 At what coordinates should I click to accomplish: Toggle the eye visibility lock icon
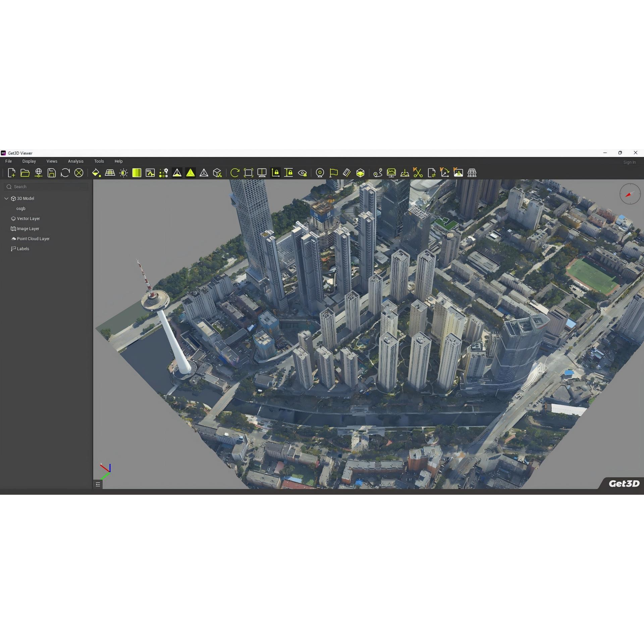[x=302, y=173]
